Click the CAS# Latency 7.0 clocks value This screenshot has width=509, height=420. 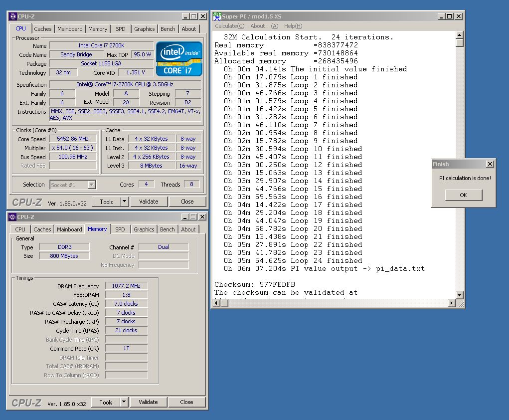click(x=126, y=304)
